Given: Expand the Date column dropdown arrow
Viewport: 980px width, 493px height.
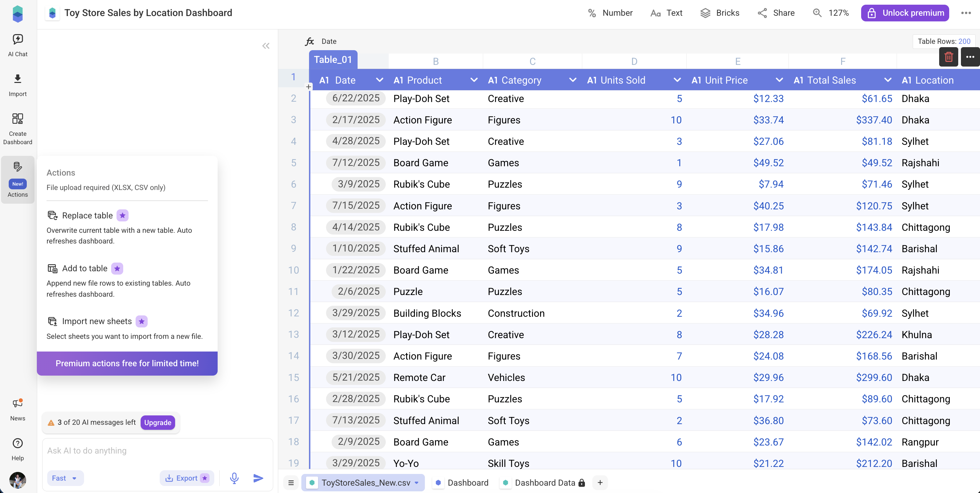Looking at the screenshot, I should [379, 80].
